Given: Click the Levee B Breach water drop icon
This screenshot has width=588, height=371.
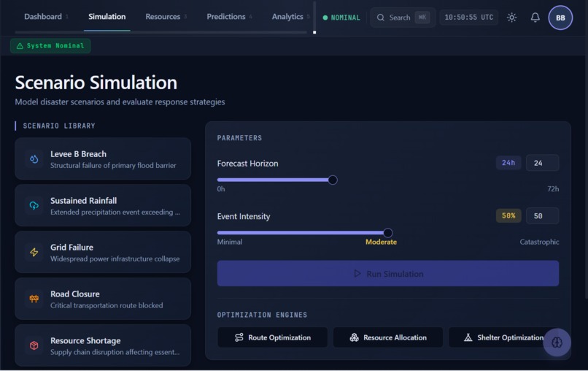Looking at the screenshot, I should point(34,158).
